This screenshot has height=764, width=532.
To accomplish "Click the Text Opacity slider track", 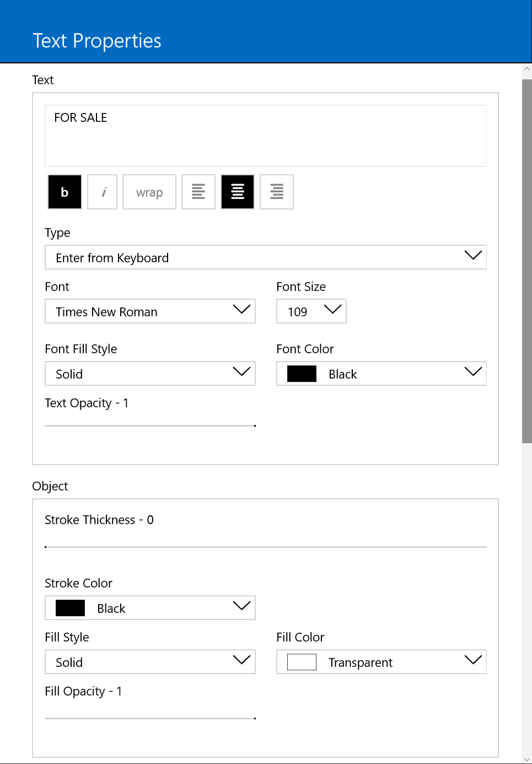I will point(150,426).
